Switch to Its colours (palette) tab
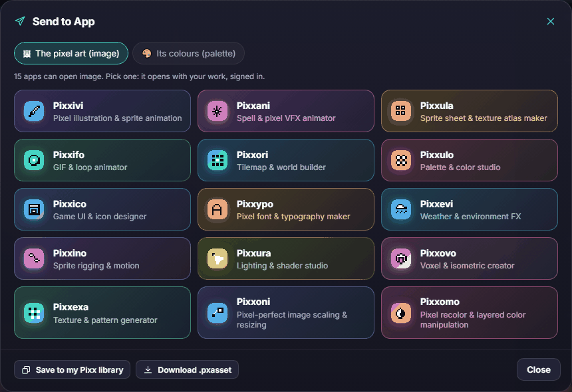Screen dimensions: 572x392 (189, 54)
